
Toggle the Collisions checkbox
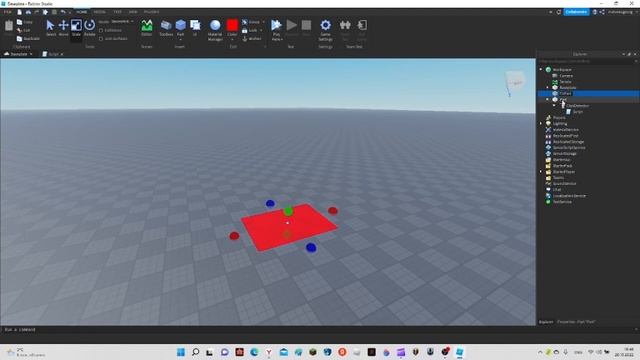(101, 31)
